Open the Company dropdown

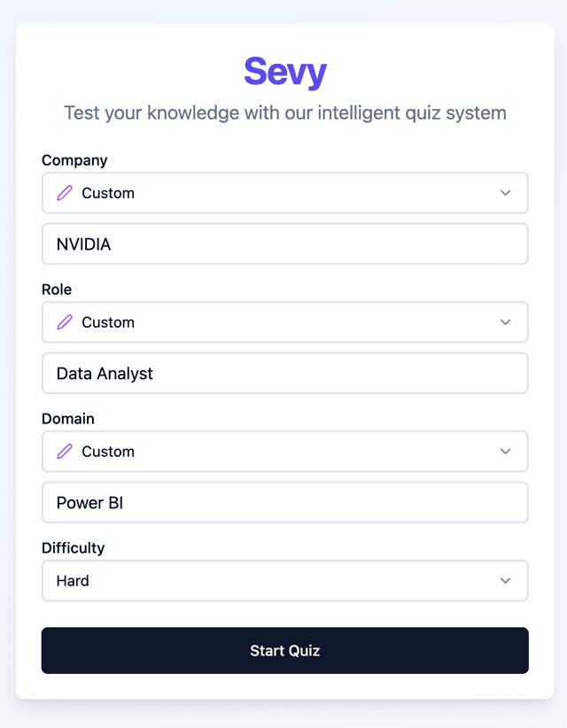pyautogui.click(x=283, y=192)
